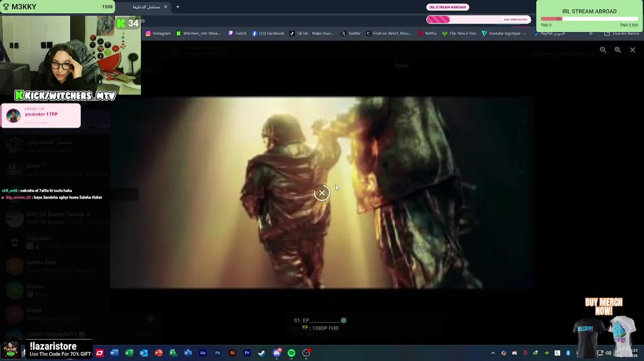Open Excel from the taskbar

click(x=128, y=353)
